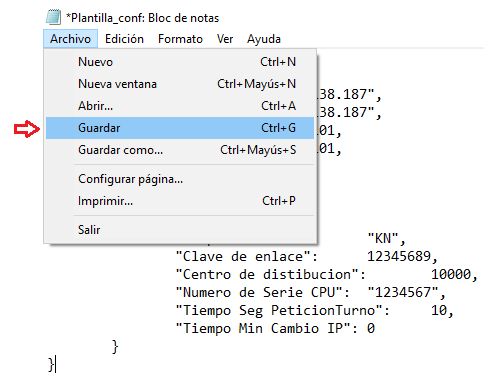
Task: Open the Formato menu
Action: 180,39
